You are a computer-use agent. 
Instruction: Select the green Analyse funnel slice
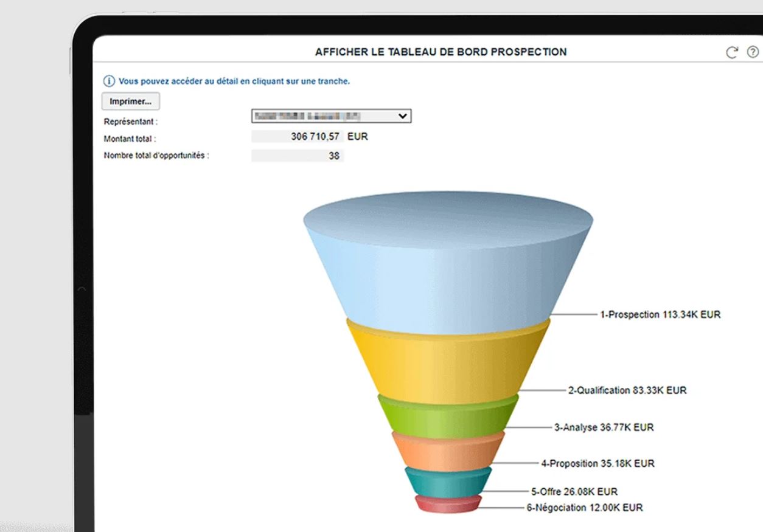pos(448,417)
